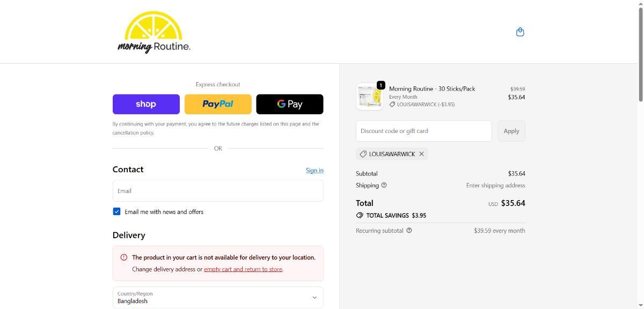Screen dimensions: 644x309
Task: Click the Total Savings tag icon
Action: (360, 215)
